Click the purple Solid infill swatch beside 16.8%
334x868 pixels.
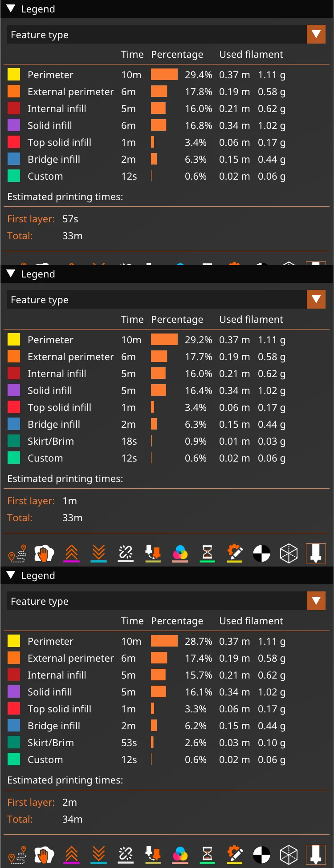coord(14,125)
